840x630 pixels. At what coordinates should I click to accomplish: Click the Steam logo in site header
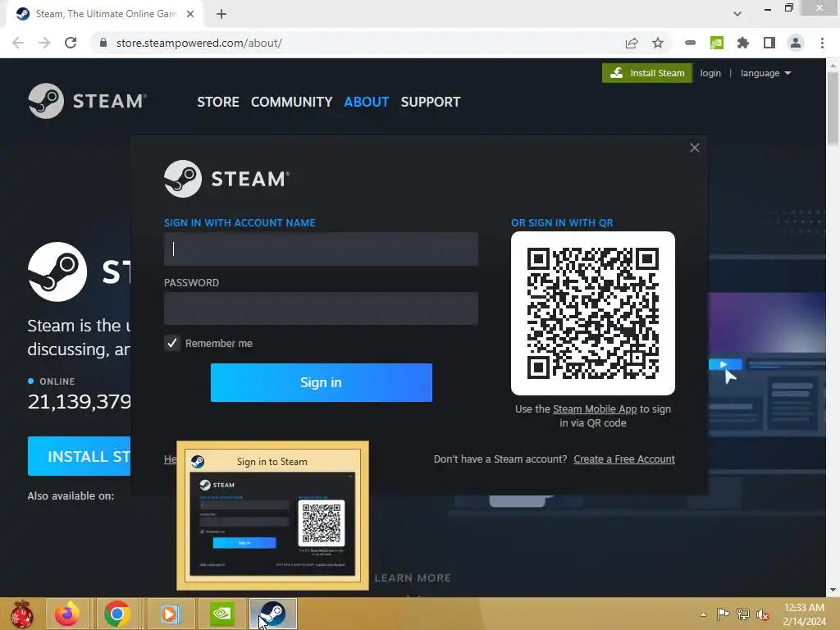(87, 101)
